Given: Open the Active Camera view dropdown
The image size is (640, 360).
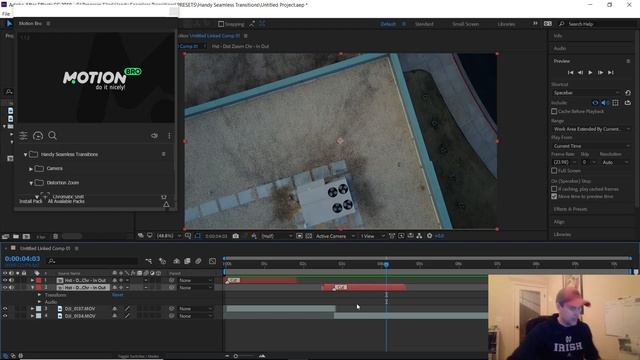Looking at the screenshot, I should pos(335,236).
